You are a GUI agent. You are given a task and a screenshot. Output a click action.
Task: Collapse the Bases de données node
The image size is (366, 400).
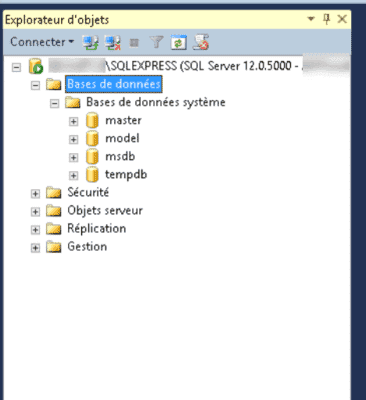pos(35,85)
